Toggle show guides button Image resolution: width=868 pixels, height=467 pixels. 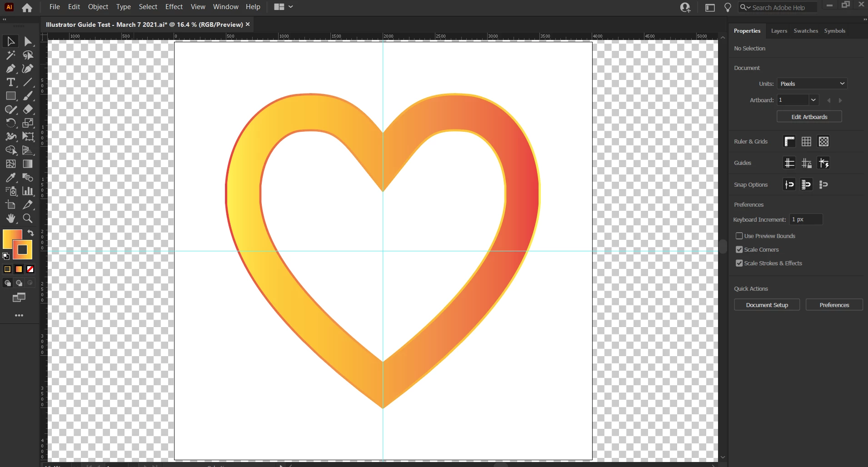click(789, 163)
